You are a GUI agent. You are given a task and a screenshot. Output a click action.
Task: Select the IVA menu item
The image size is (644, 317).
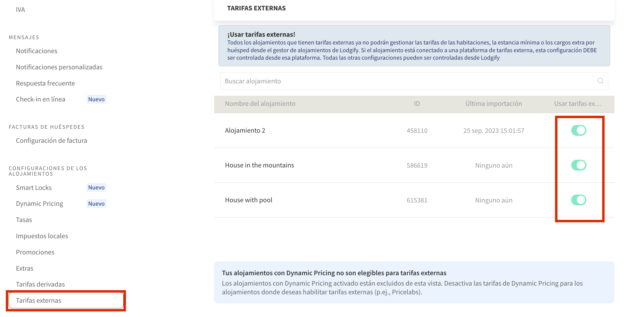(x=21, y=9)
